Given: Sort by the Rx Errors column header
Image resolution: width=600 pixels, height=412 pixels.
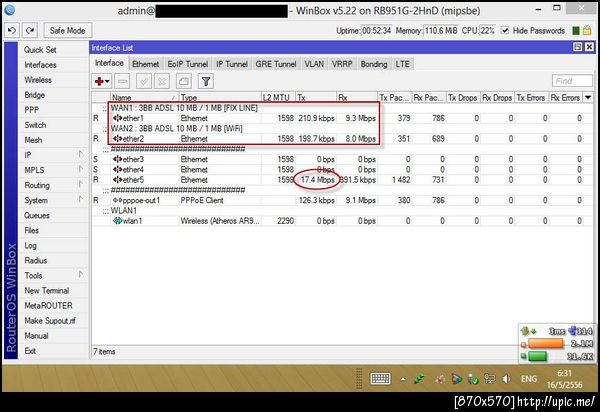Looking at the screenshot, I should pyautogui.click(x=566, y=98).
